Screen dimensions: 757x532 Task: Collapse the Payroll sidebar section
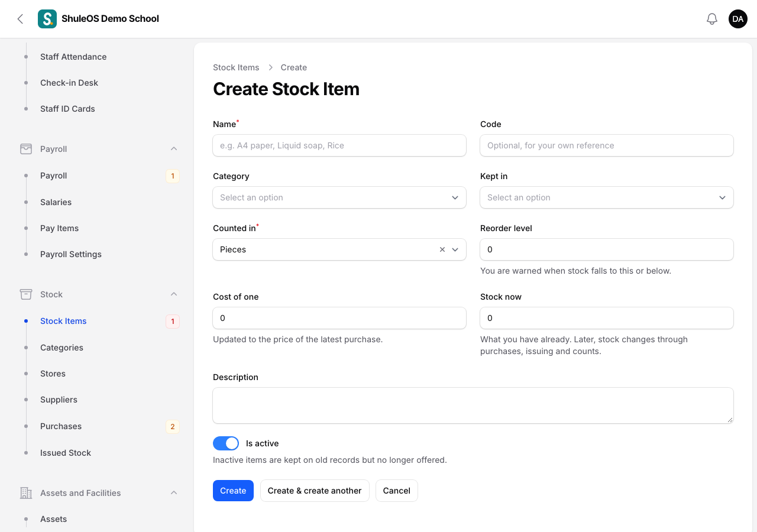(174, 149)
